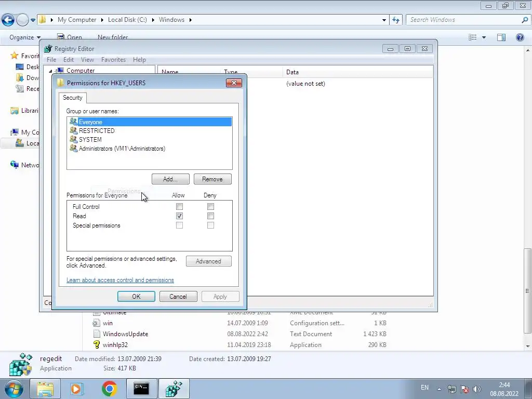
Task: Open the address bar history dropdown
Action: pyautogui.click(x=384, y=20)
